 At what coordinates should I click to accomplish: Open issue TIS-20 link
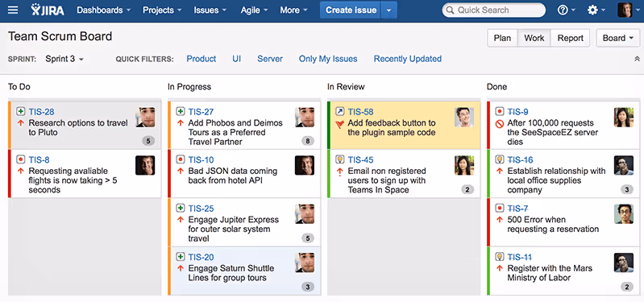tap(201, 257)
